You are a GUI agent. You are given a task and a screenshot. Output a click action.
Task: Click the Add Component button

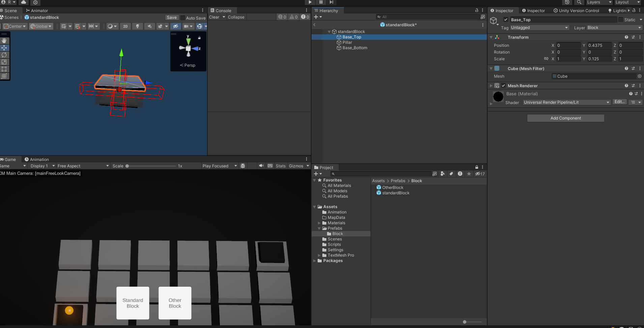565,118
